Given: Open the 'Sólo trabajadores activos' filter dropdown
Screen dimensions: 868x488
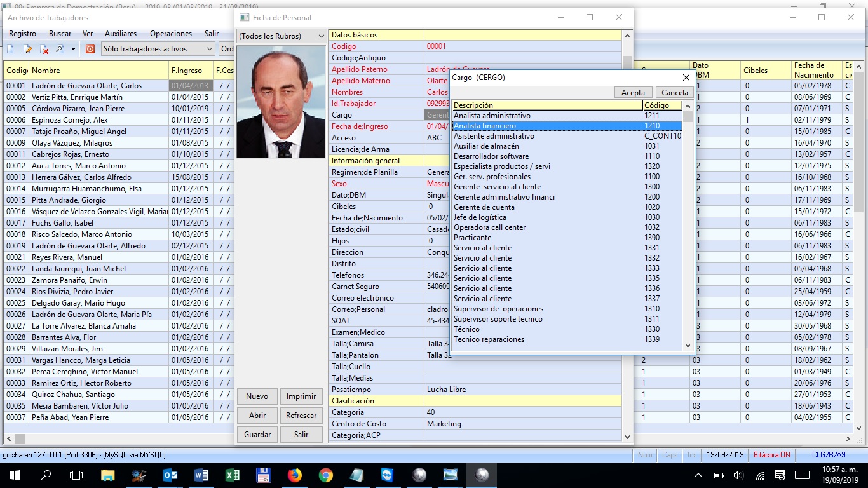Looking at the screenshot, I should pos(158,49).
